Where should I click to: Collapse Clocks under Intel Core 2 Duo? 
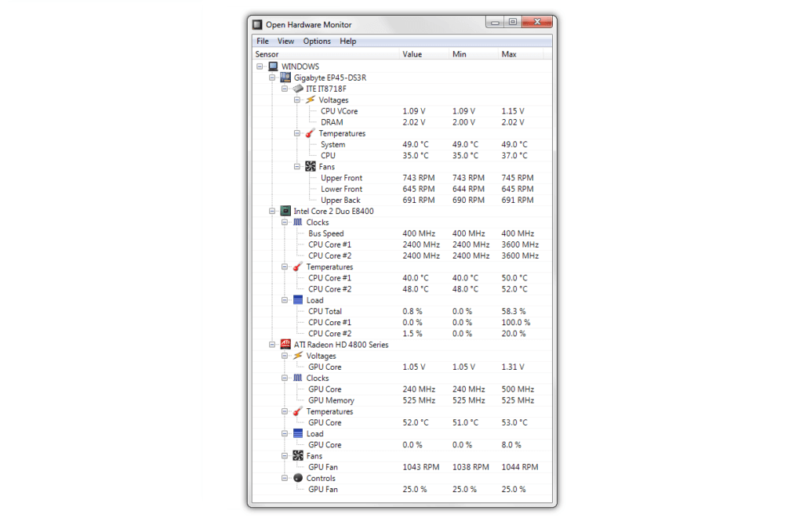(x=285, y=223)
